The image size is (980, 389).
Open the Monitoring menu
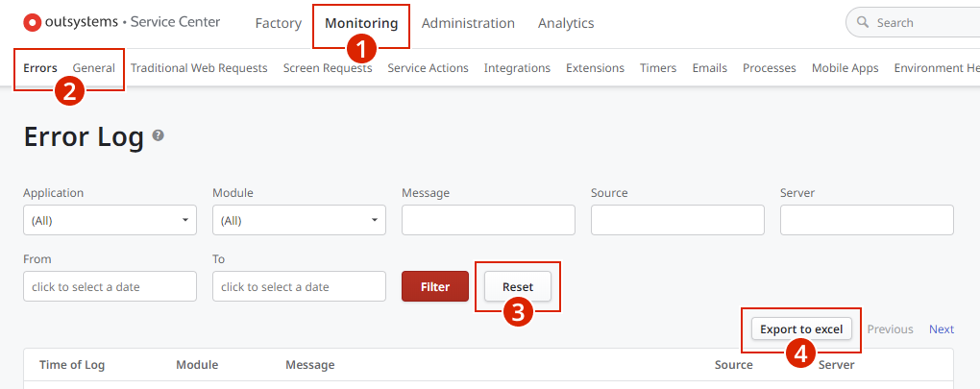coord(361,23)
